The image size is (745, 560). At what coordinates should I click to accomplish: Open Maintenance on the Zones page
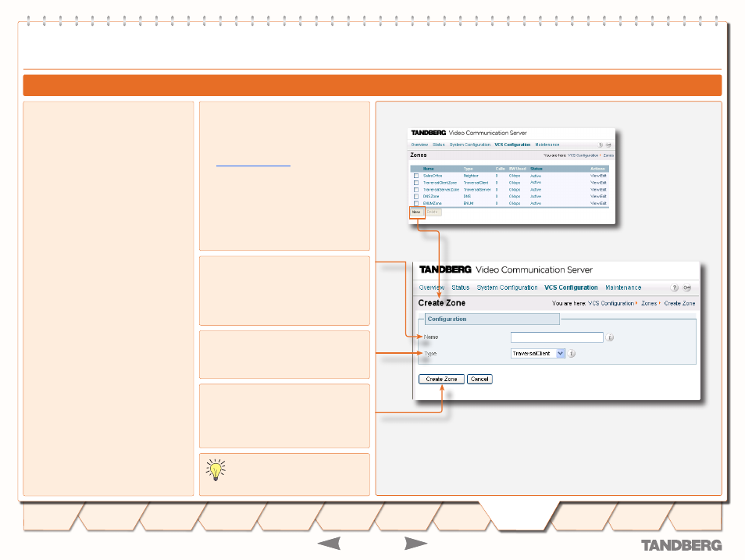tap(547, 144)
